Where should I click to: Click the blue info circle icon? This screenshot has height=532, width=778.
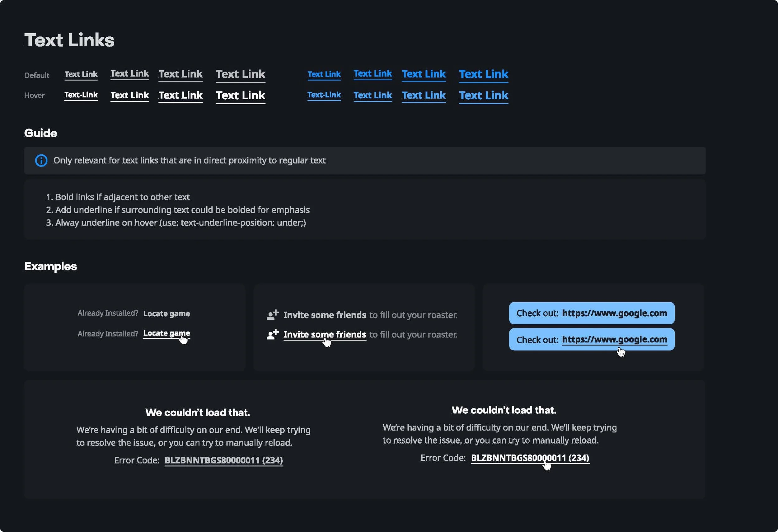(41, 160)
